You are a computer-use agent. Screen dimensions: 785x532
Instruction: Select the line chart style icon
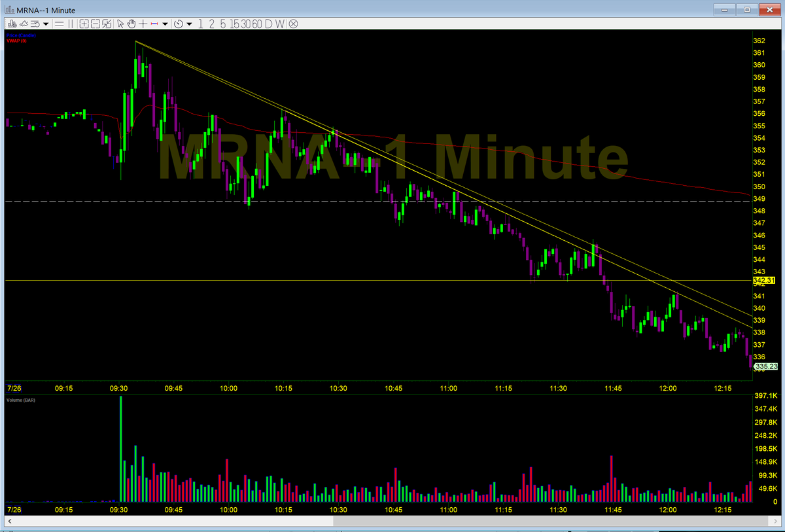pyautogui.click(x=24, y=24)
